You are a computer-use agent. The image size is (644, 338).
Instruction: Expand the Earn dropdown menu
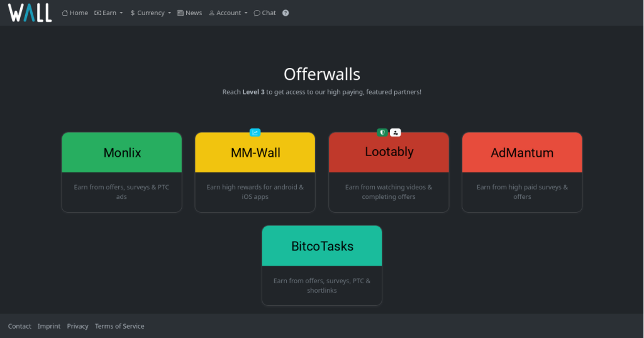(109, 13)
